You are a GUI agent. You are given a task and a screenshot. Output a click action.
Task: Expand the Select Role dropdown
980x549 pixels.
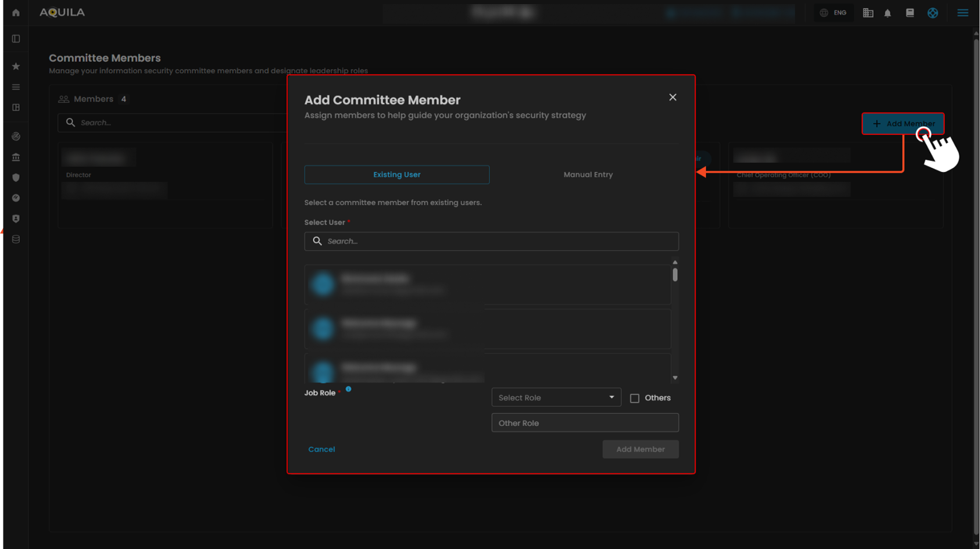pos(556,398)
